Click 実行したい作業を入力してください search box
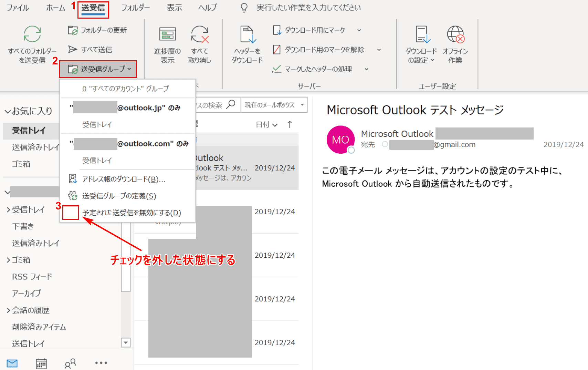588x370 pixels. [x=308, y=8]
